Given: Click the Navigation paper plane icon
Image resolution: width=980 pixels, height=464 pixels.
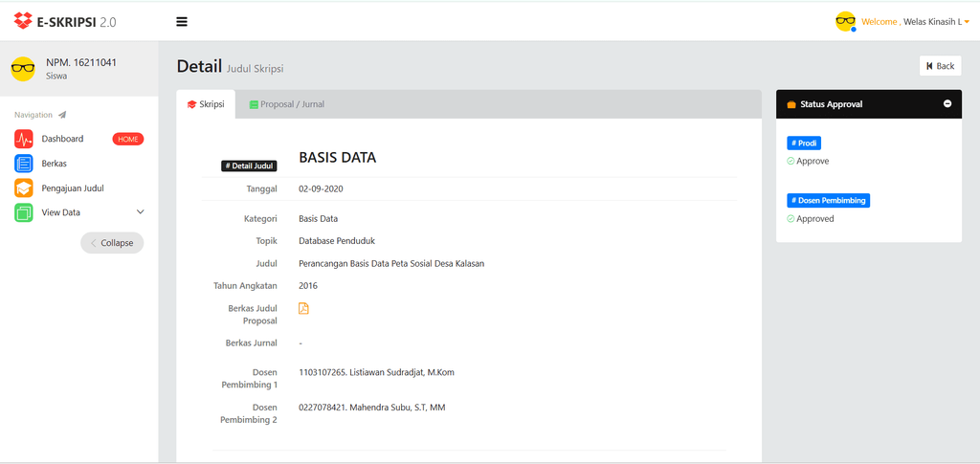Looking at the screenshot, I should [62, 115].
